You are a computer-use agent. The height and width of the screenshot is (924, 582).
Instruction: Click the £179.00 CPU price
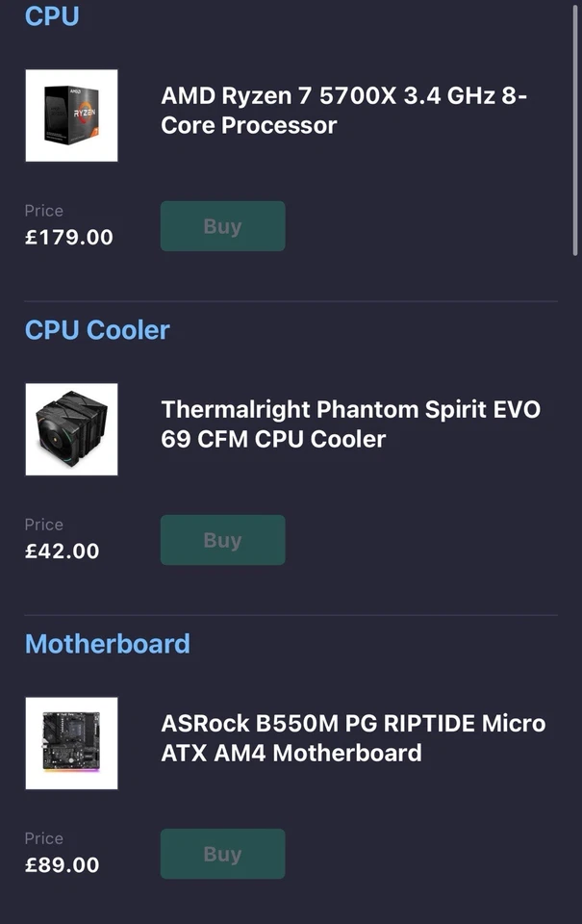coord(67,237)
